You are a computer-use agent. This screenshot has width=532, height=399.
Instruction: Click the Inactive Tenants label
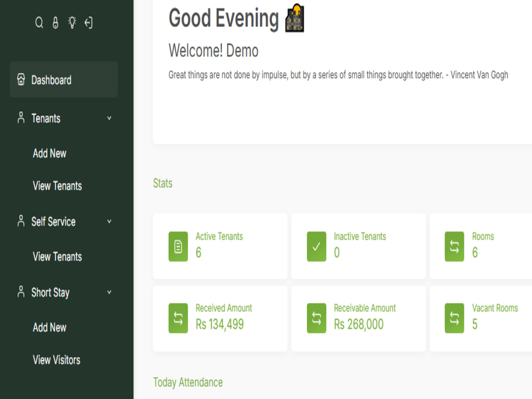(x=360, y=237)
